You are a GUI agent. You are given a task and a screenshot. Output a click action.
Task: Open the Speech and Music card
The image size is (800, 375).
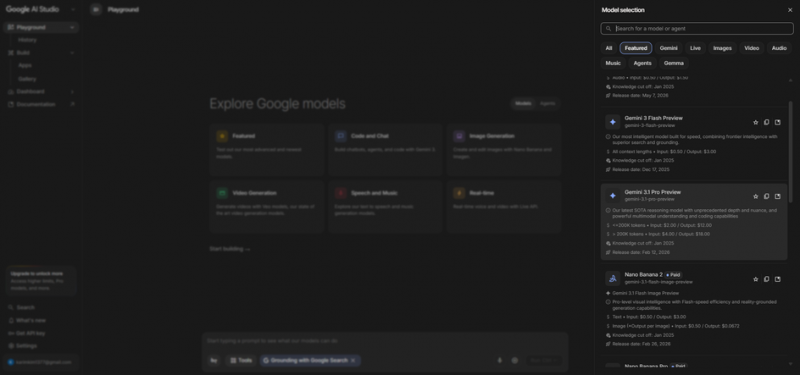(x=385, y=207)
